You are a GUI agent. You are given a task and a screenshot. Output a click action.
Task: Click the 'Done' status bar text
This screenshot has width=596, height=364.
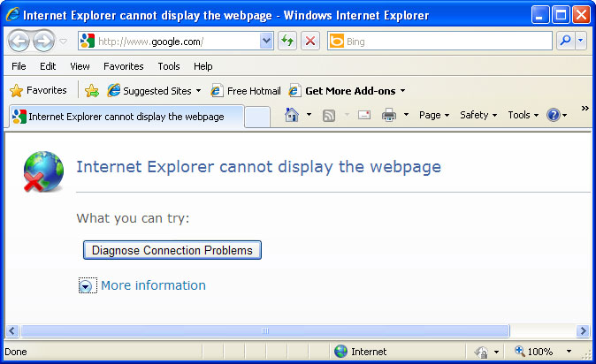(x=16, y=352)
